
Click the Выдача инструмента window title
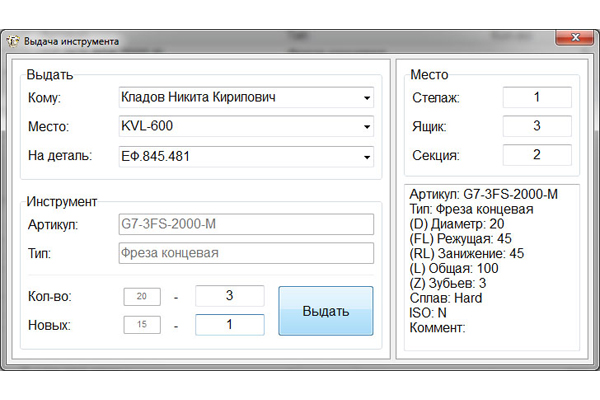[x=72, y=41]
